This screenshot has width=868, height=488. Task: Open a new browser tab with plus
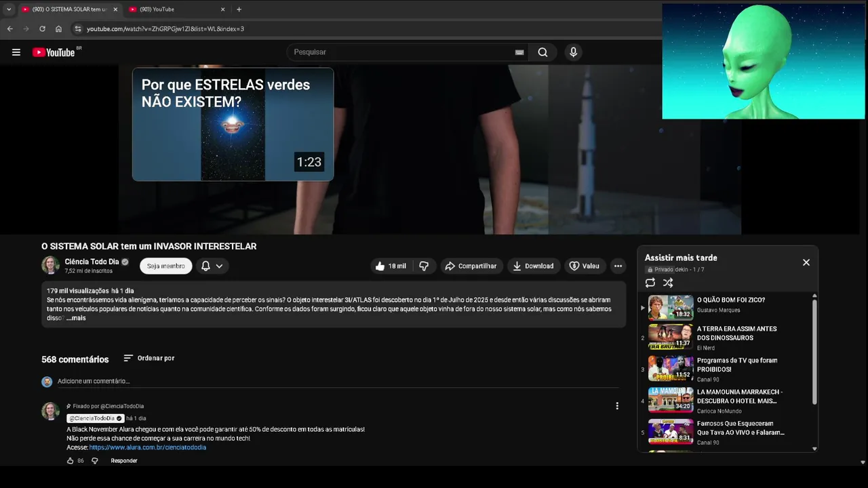coord(239,9)
